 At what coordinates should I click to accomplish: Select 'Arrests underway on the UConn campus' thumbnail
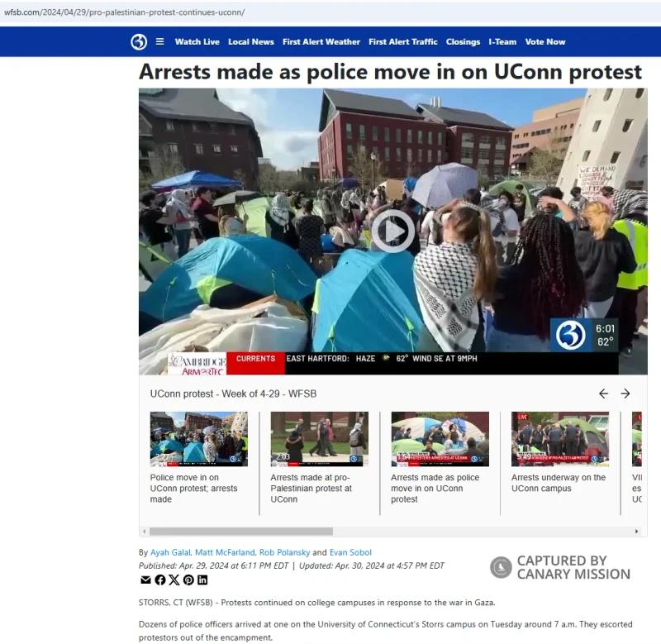[560, 439]
